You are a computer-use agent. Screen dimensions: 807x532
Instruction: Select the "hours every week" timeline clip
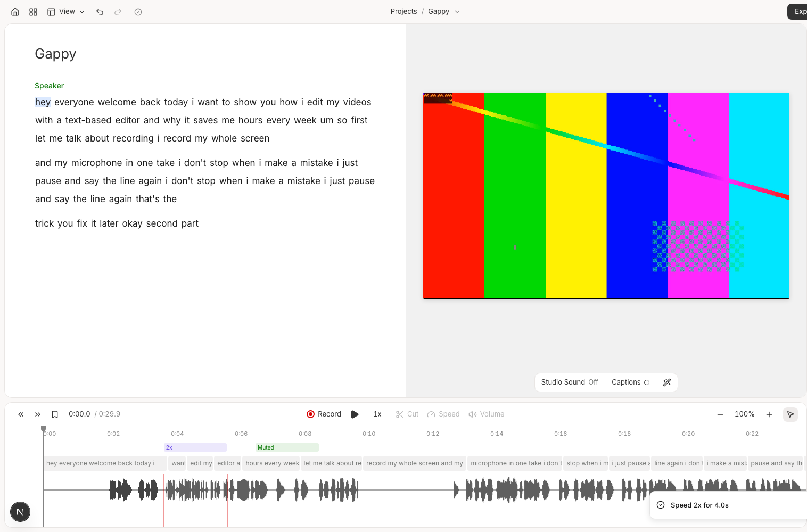point(271,463)
